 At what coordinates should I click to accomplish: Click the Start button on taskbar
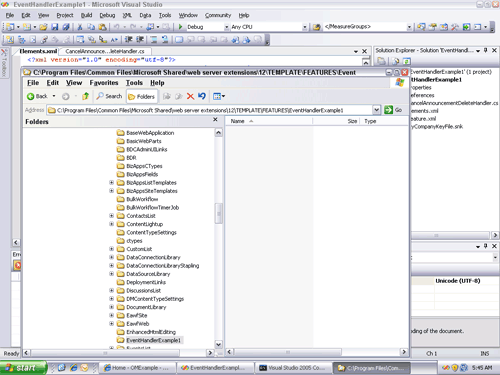pos(23,368)
